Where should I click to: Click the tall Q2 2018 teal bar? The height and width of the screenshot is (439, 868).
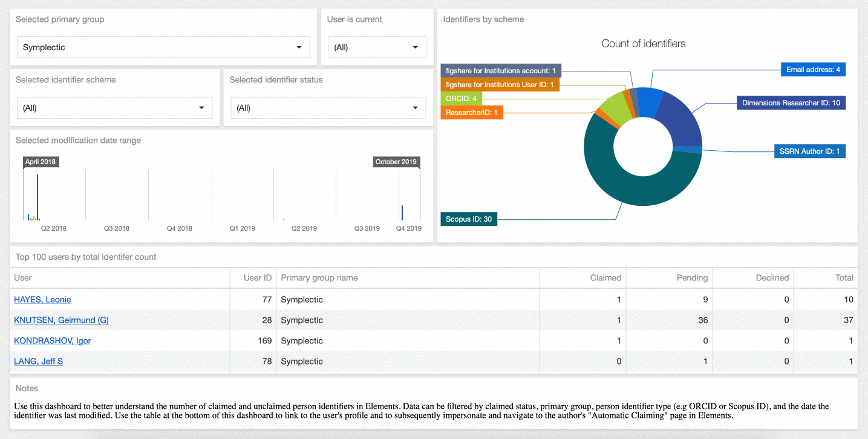38,197
